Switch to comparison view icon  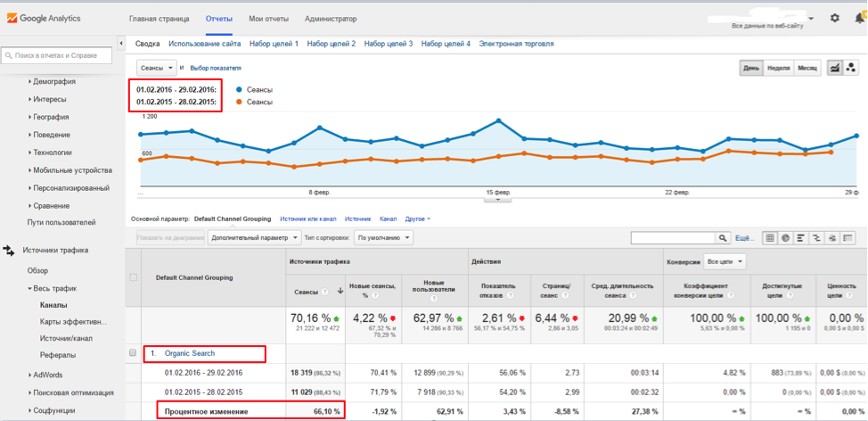(816, 237)
